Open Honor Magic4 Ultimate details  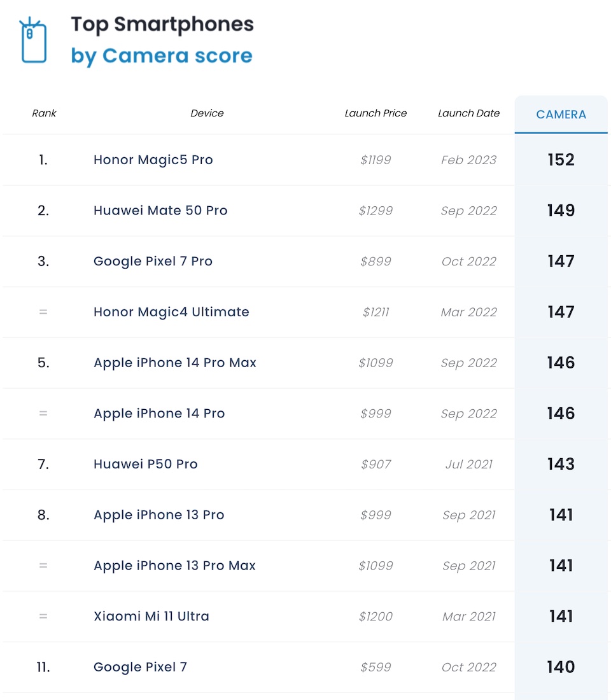[x=171, y=312]
